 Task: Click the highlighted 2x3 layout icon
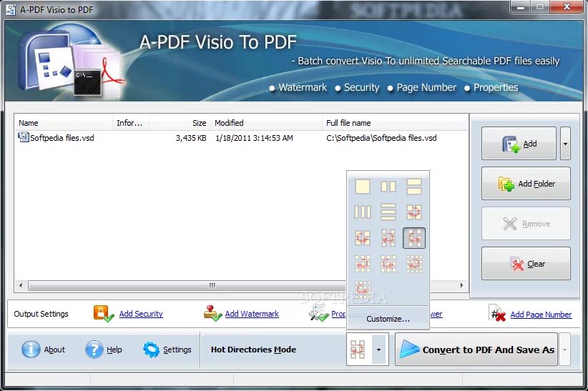click(x=414, y=238)
